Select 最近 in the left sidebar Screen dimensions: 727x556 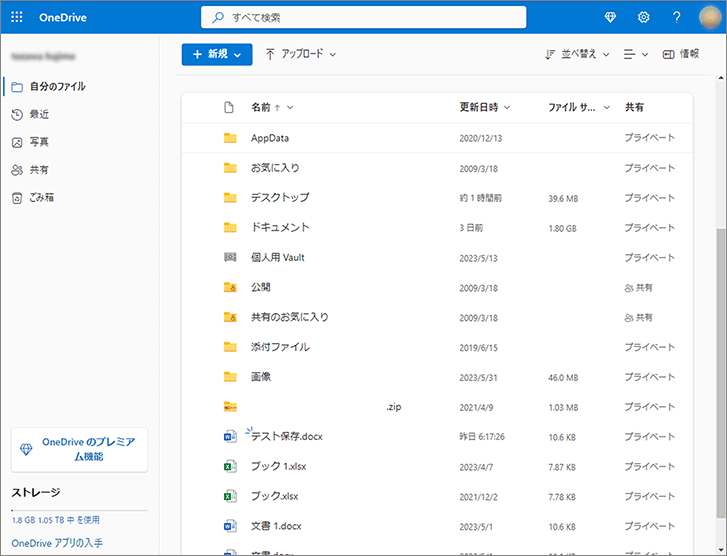pos(39,114)
